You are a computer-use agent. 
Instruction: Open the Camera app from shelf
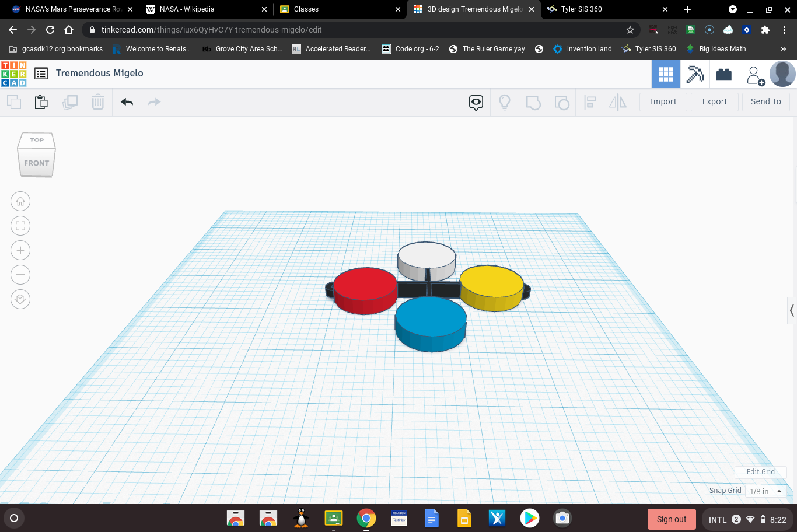click(x=562, y=518)
